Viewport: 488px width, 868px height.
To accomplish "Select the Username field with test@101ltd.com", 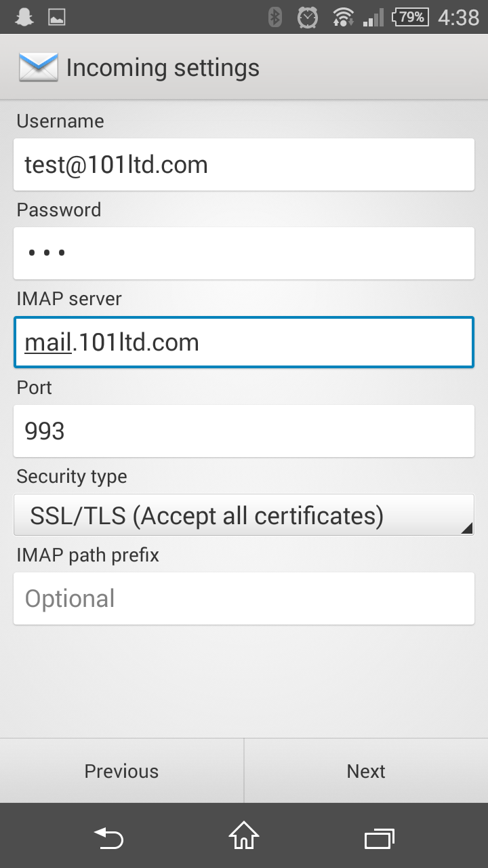I will click(244, 164).
